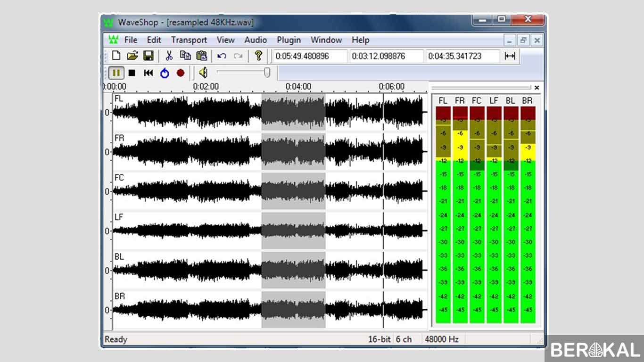Cut the selection using the scissors icon
This screenshot has width=644, height=362.
(x=170, y=56)
